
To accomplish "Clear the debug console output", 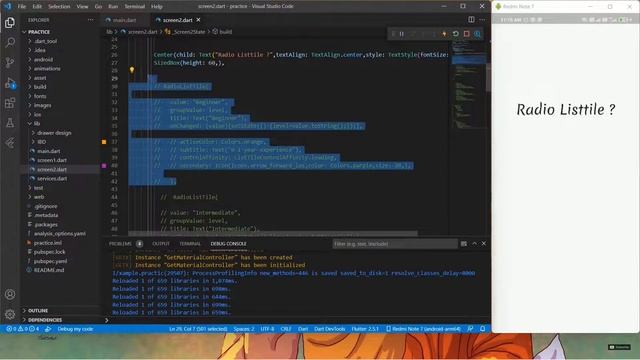I will (x=464, y=244).
